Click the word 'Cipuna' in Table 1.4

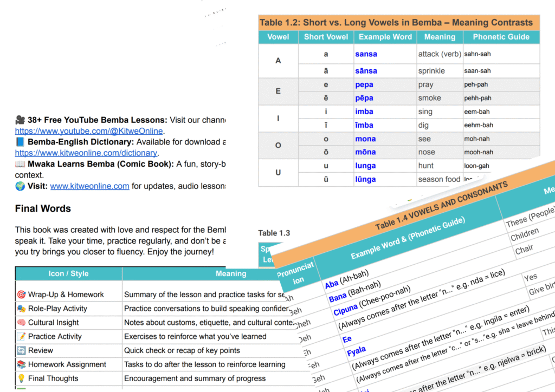click(x=345, y=310)
